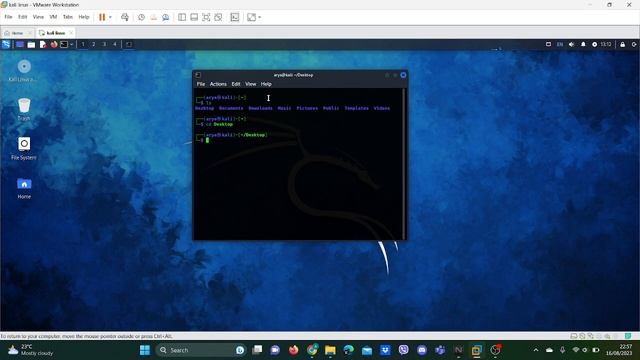Click the EN keyboard layout indicator
640x360 pixels.
click(x=560, y=44)
